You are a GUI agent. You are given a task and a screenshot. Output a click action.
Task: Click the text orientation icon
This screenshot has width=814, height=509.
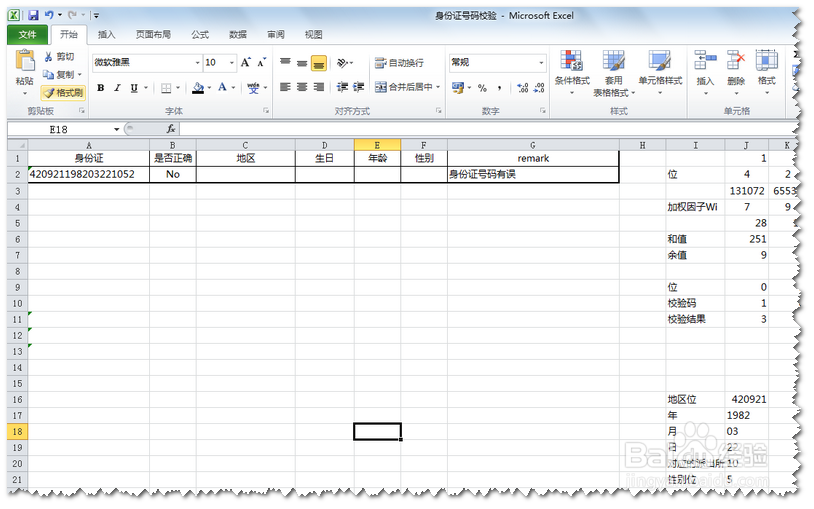tap(342, 63)
